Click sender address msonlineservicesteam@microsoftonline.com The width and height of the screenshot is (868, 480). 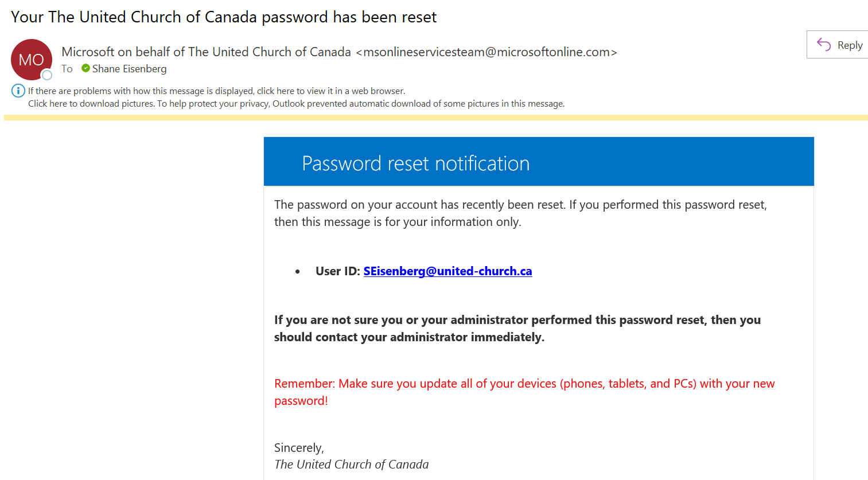[x=486, y=52]
